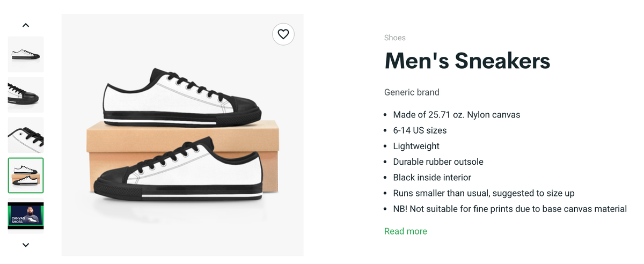Click the Shoes category breadcrumb
Viewport: 644px width, 264px height.
(x=394, y=38)
